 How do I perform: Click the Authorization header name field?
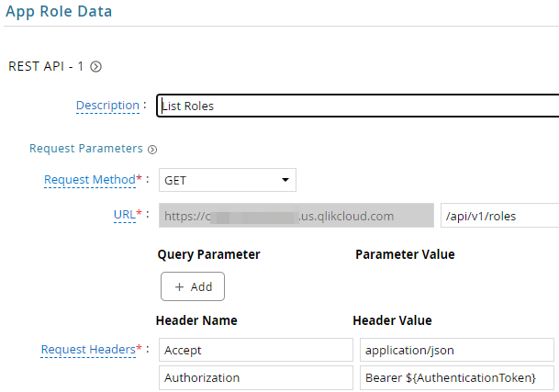[256, 377]
